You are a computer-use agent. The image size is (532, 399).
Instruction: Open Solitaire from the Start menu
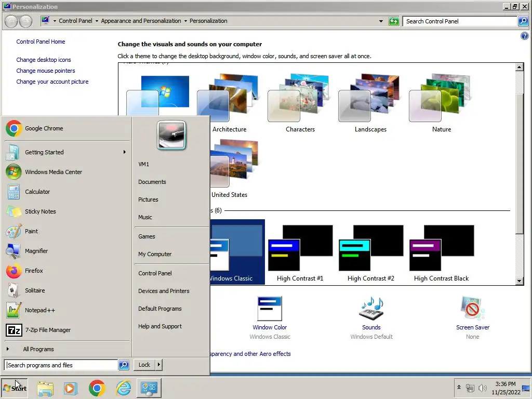click(67, 290)
